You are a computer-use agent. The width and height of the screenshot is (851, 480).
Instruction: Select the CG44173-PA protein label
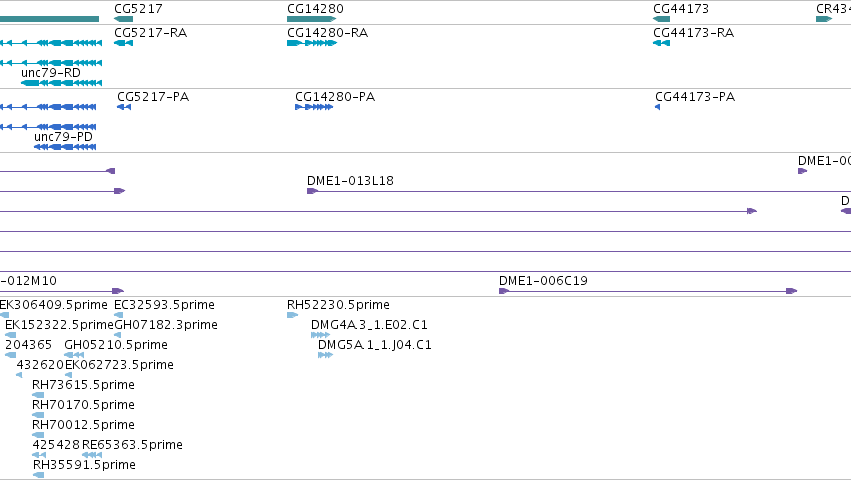point(694,97)
